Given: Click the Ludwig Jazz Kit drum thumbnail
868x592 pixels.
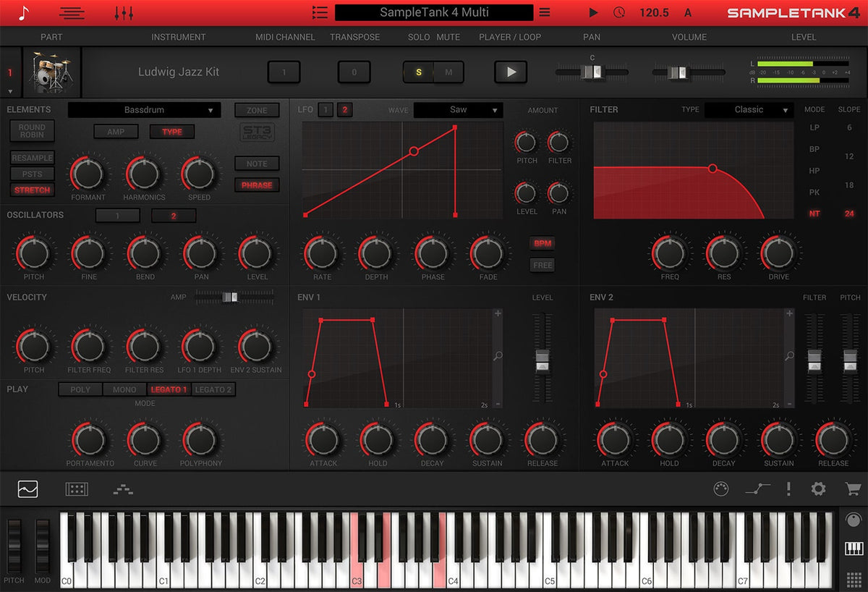Looking at the screenshot, I should click(52, 72).
